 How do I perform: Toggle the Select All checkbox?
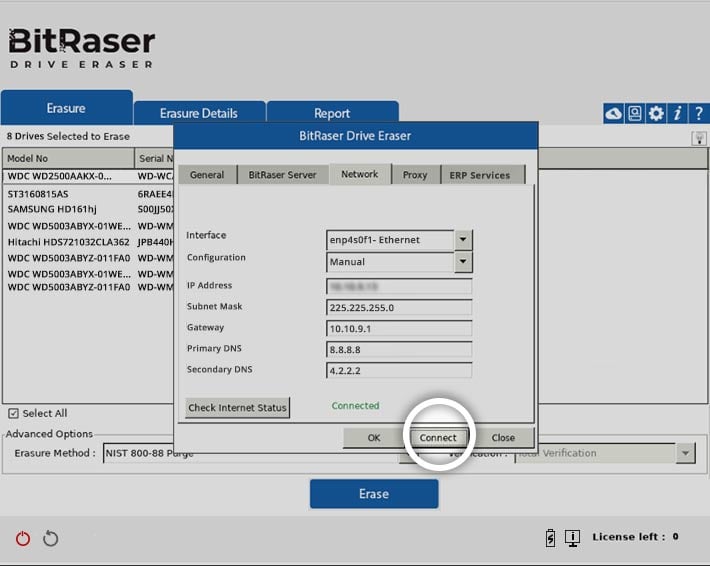coord(14,413)
